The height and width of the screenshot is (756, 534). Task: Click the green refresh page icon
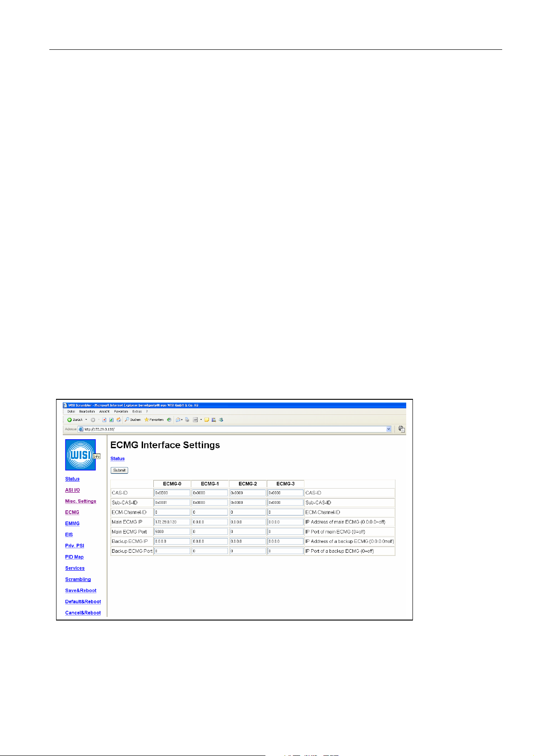(111, 420)
